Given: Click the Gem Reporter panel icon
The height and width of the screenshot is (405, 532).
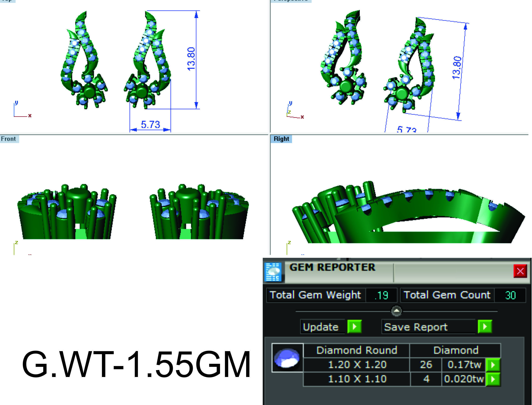Looking at the screenshot, I should [273, 272].
